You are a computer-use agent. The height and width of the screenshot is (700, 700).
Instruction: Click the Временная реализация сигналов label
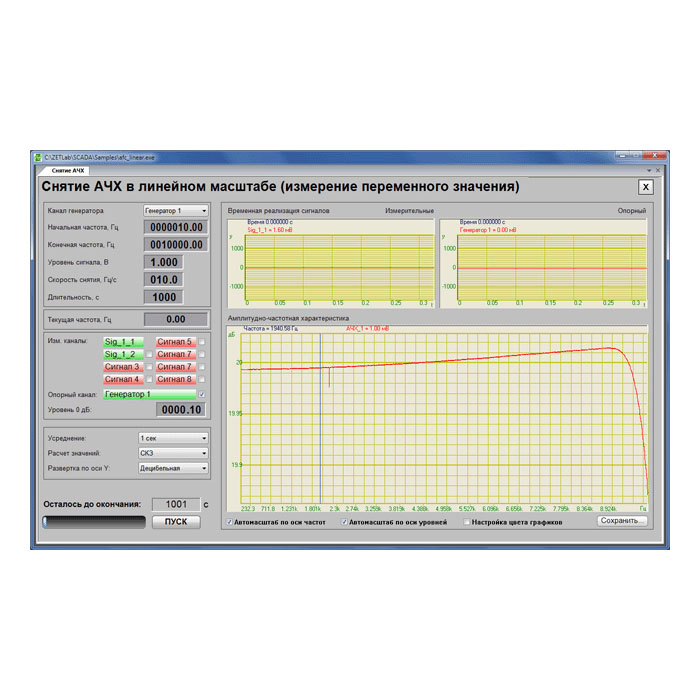coord(279,211)
